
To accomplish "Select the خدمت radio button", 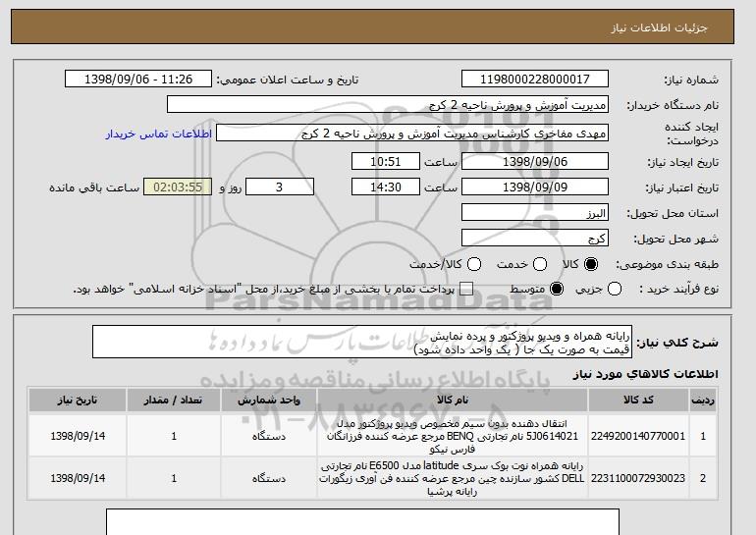I will click(540, 264).
